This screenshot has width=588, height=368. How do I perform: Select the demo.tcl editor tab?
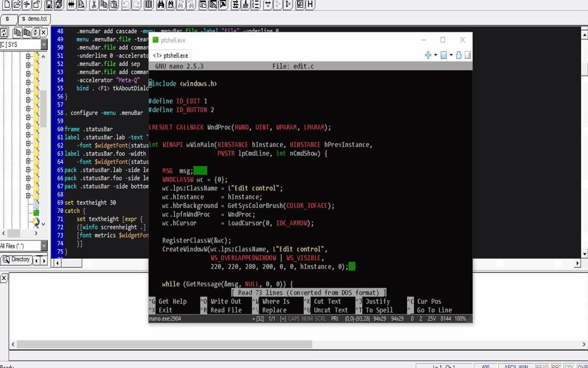34,19
